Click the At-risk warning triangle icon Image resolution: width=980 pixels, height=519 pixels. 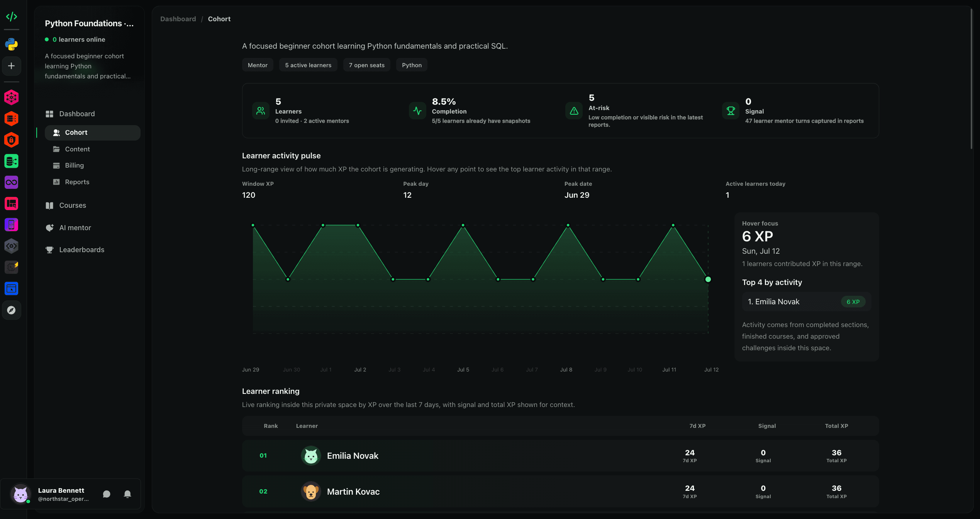pyautogui.click(x=574, y=111)
